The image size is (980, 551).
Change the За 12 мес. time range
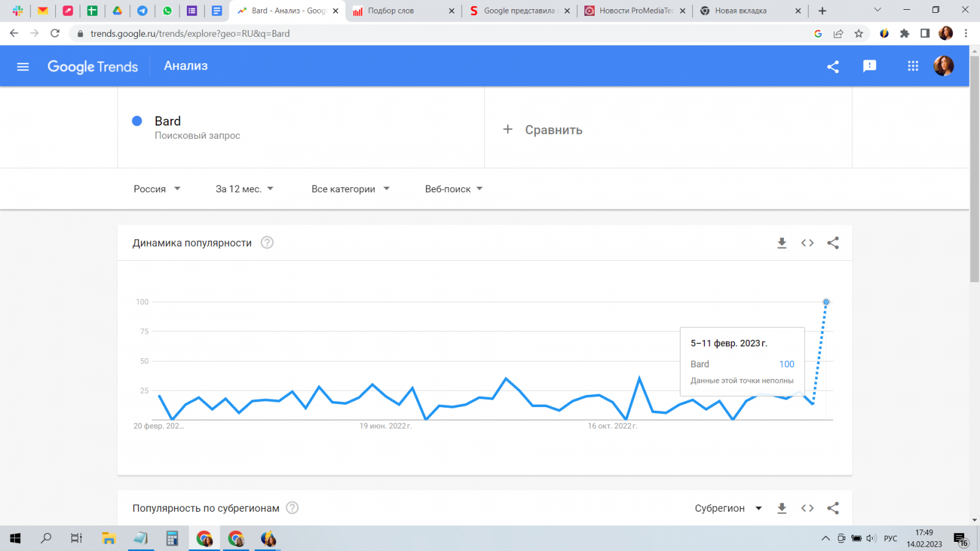click(x=244, y=189)
